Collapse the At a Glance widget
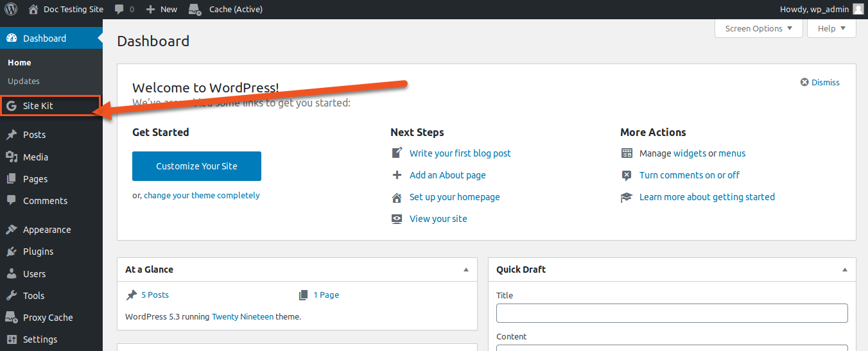868x351 pixels. (466, 270)
